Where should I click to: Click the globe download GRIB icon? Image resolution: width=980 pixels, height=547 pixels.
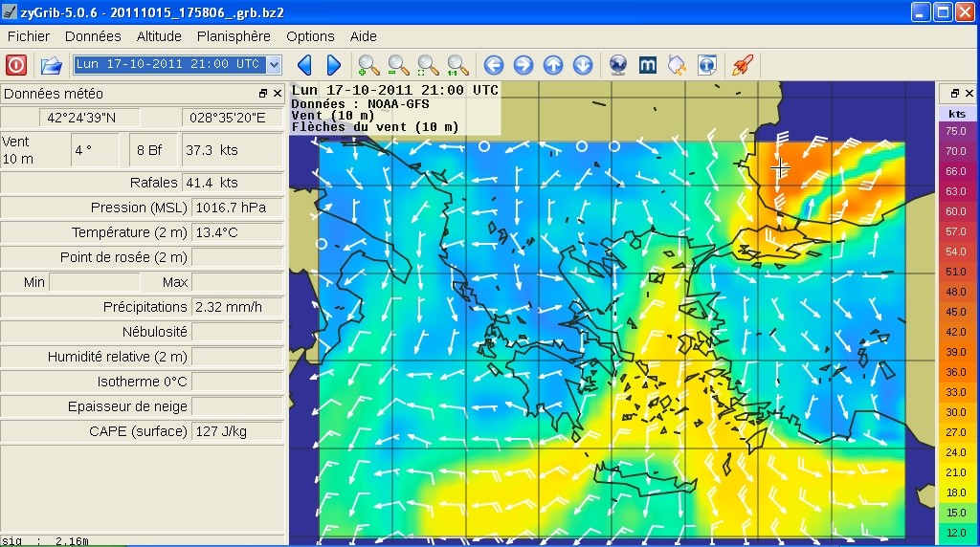click(x=618, y=65)
